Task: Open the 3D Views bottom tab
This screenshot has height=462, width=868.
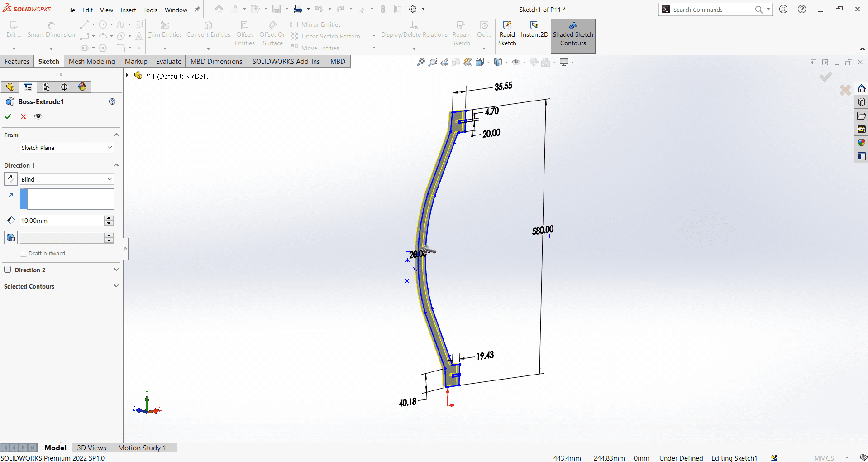Action: 91,448
